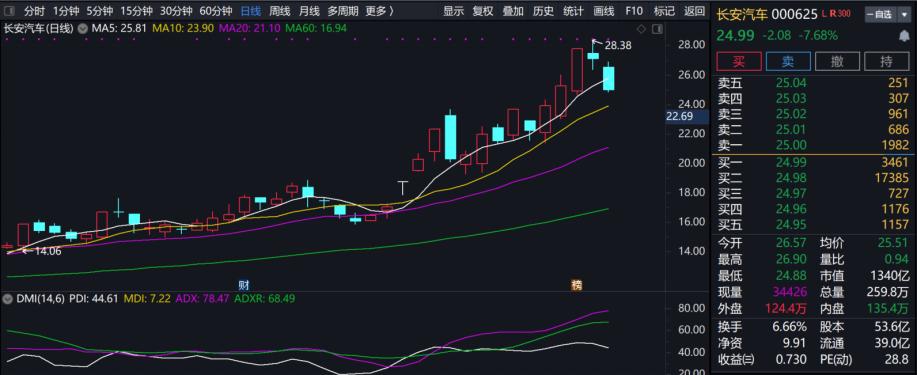Toggle the left sidebar panel icon

(x=9, y=11)
